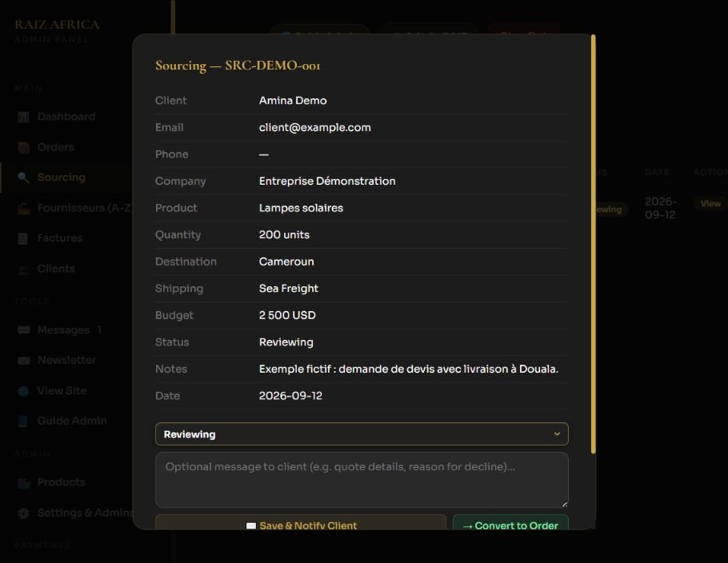The width and height of the screenshot is (728, 563).
Task: Click the client name Amina Demo
Action: [x=293, y=101]
